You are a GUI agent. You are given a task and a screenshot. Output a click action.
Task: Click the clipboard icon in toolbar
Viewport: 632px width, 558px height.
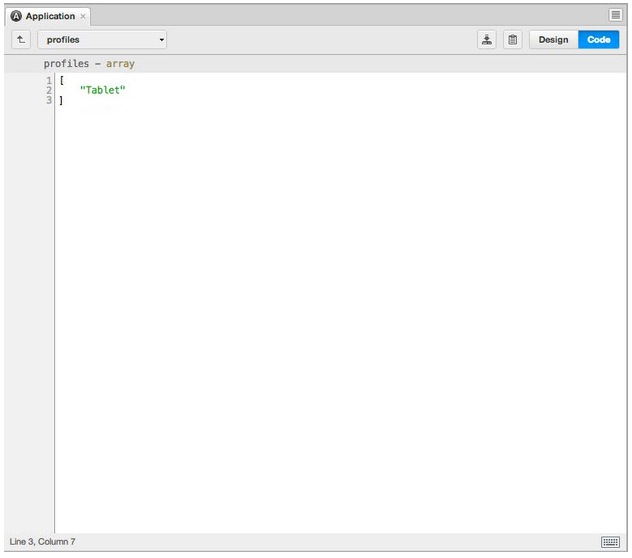(x=512, y=40)
